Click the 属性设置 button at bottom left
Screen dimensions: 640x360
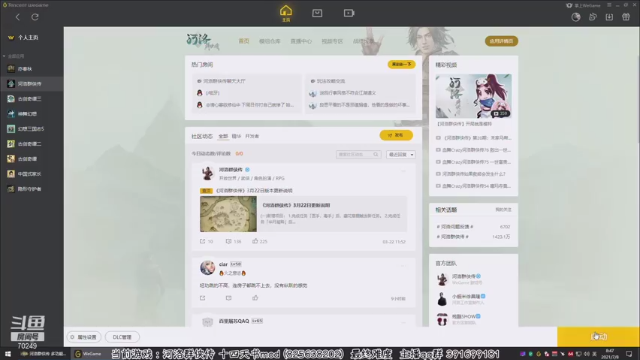pos(84,337)
